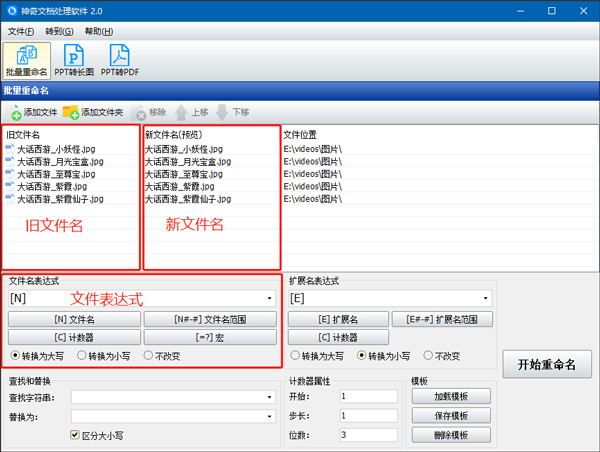Click new filename preview 大话西游_小妖怪.jpg
Viewport: 600px width, 452px height.
click(x=184, y=149)
